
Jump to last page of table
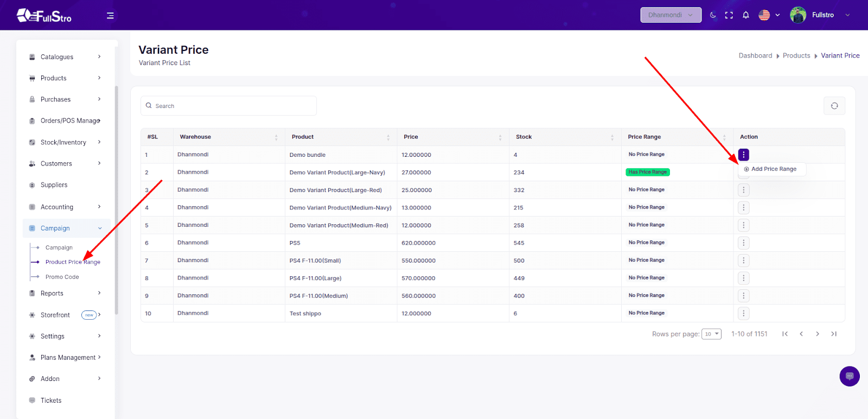(834, 334)
